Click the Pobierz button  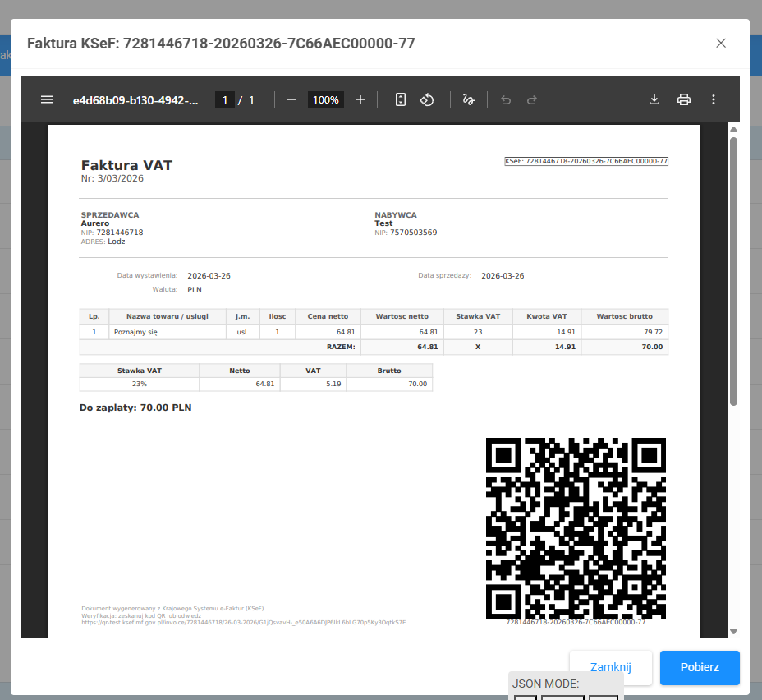point(700,667)
